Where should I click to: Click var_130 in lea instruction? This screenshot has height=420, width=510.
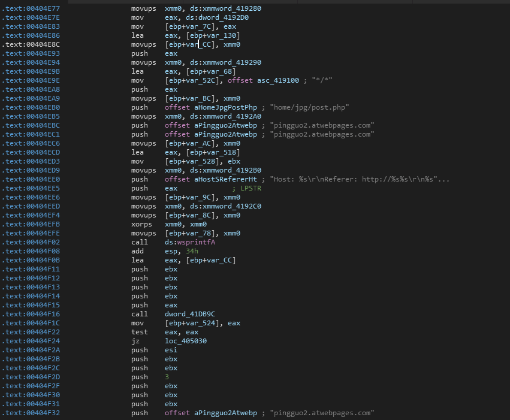[222, 35]
